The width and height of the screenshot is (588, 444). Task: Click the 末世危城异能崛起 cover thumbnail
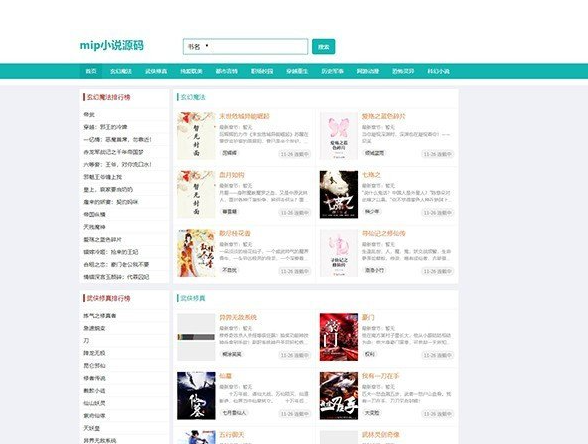click(196, 136)
